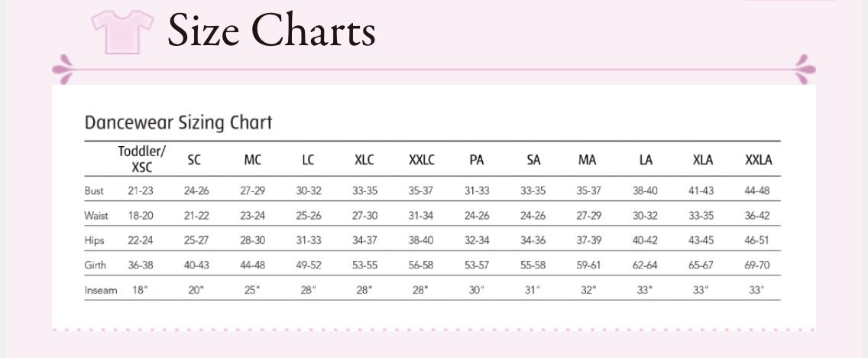The image size is (868, 358).
Task: Click the 36-42 waist measurement
Action: click(758, 216)
